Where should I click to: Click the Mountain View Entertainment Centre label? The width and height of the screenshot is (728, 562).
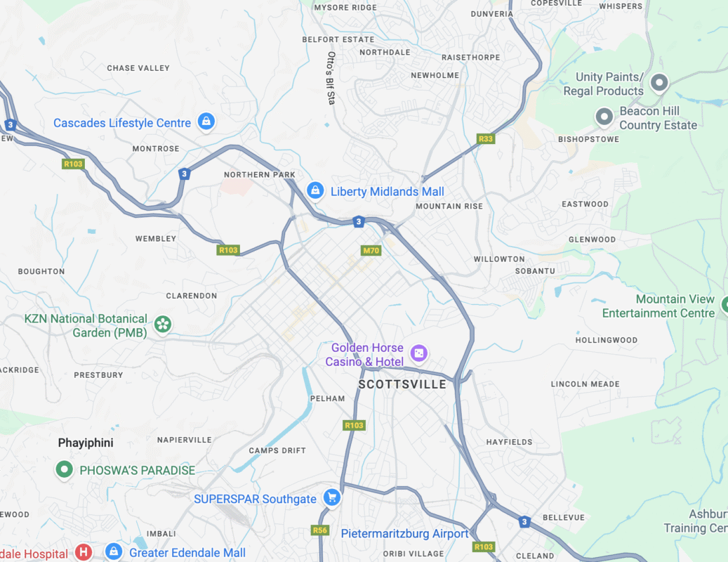click(658, 306)
